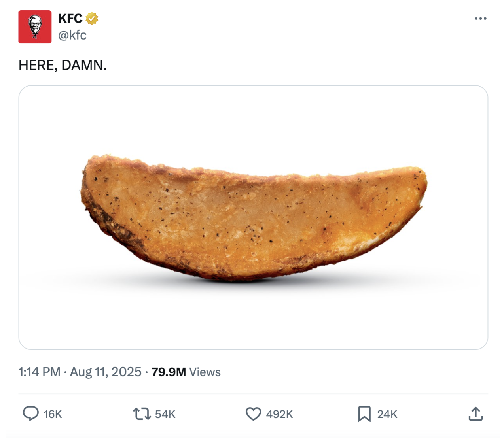Open the more options menu on the tweet
This screenshot has width=504, height=438.
pyautogui.click(x=481, y=18)
